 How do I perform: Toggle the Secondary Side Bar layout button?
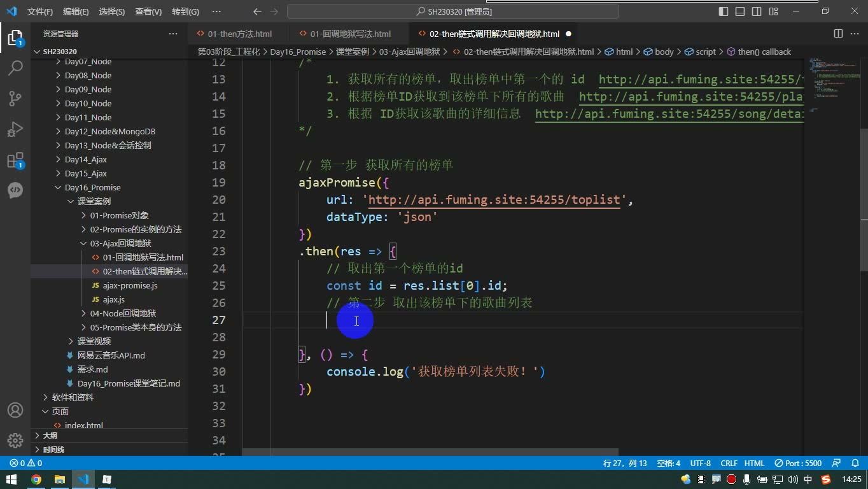(757, 11)
